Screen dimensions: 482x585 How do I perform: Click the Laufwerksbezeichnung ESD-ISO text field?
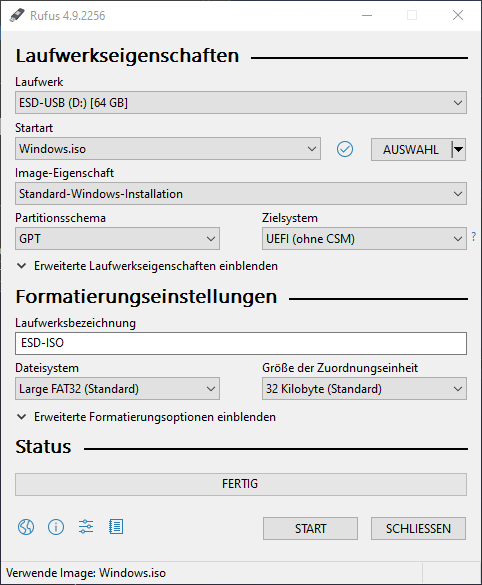[241, 343]
